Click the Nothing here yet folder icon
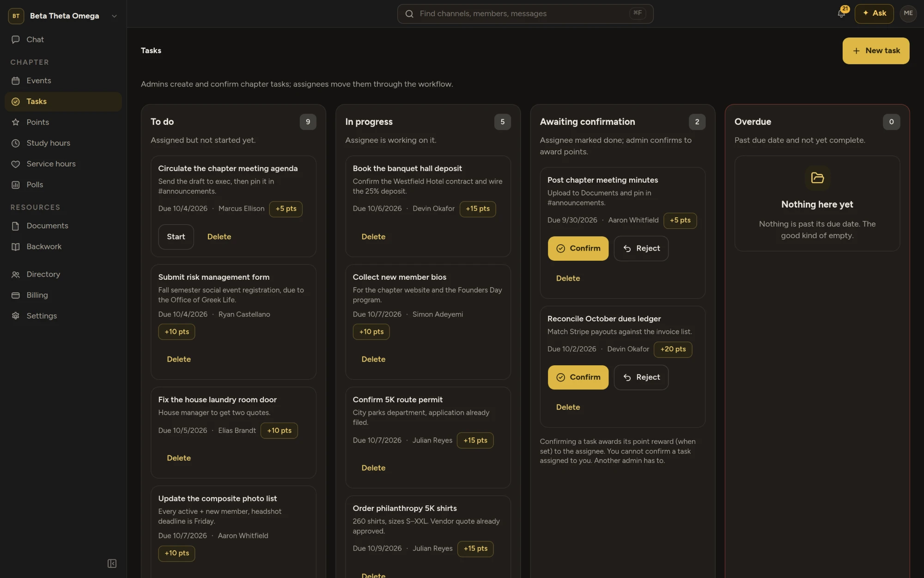This screenshot has height=578, width=924. [817, 178]
